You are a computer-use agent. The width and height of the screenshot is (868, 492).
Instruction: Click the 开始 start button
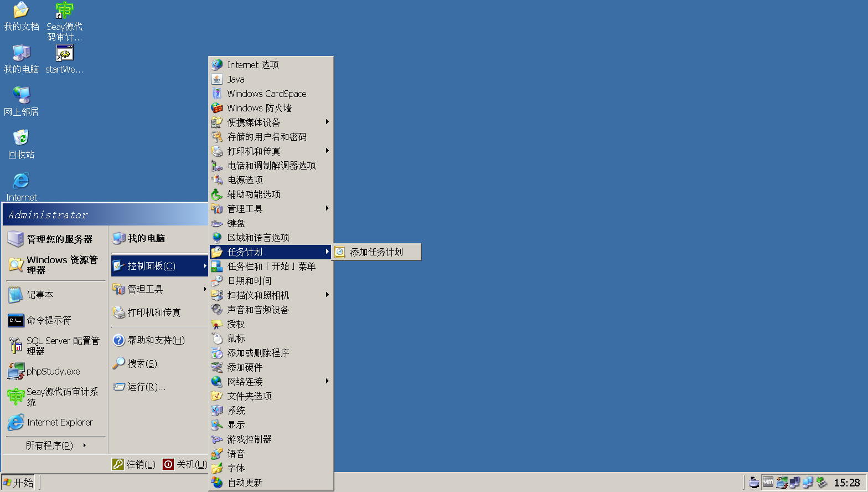tap(18, 483)
